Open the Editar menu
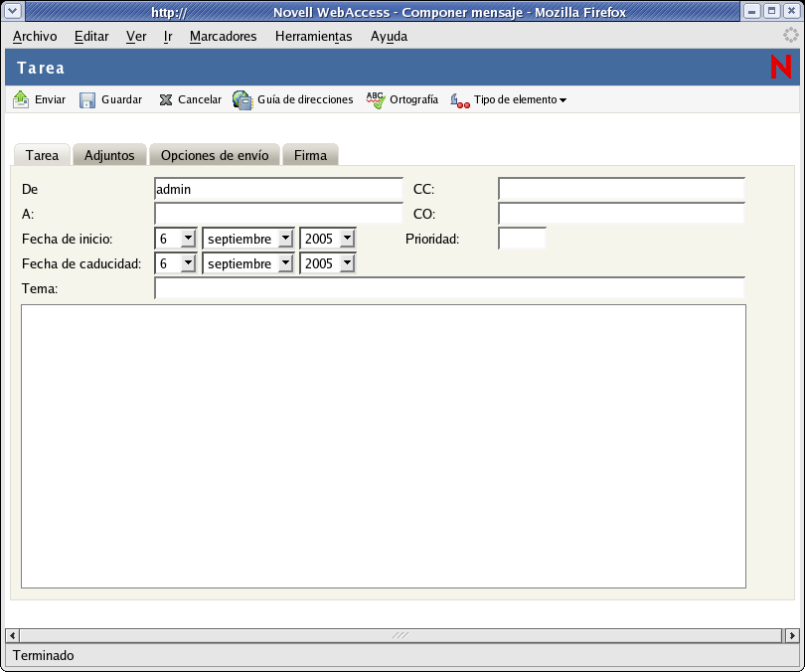 [x=91, y=37]
